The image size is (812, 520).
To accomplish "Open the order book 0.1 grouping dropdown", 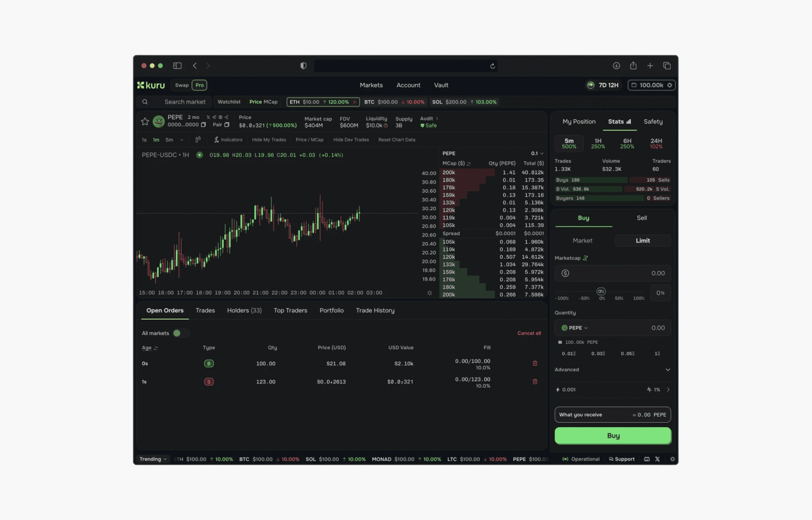I will (x=537, y=153).
